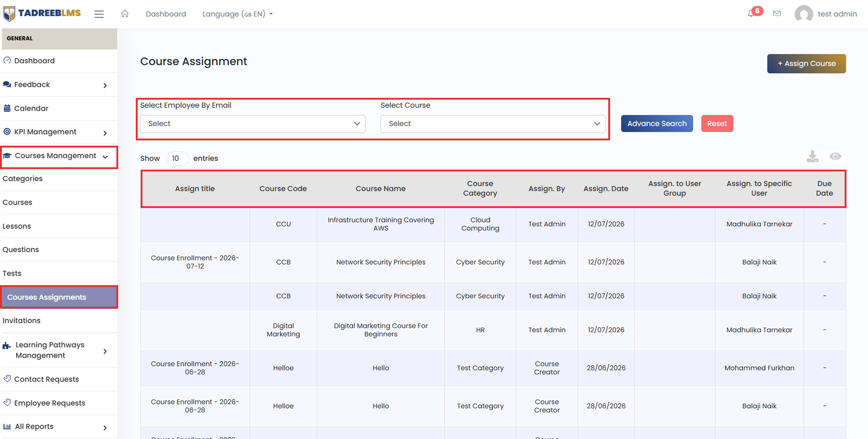Viewport: 868px width, 439px height.
Task: Select Courses Assignments in sidebar
Action: [x=59, y=297]
